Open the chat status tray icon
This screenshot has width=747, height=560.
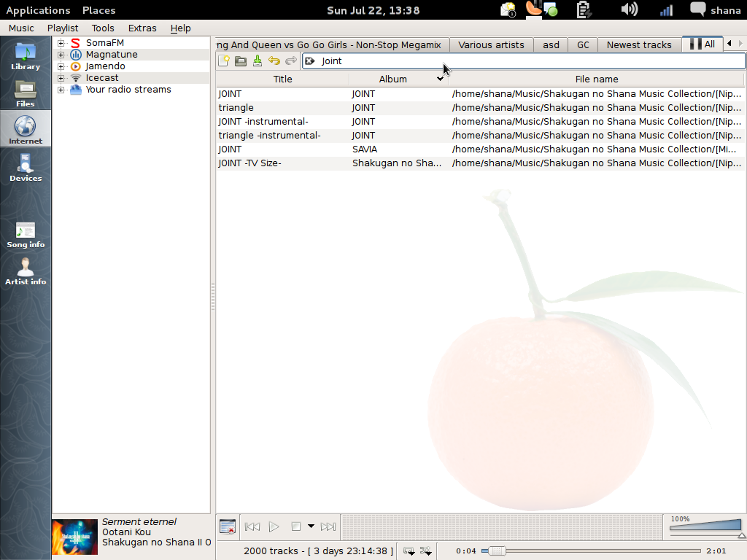(x=551, y=9)
